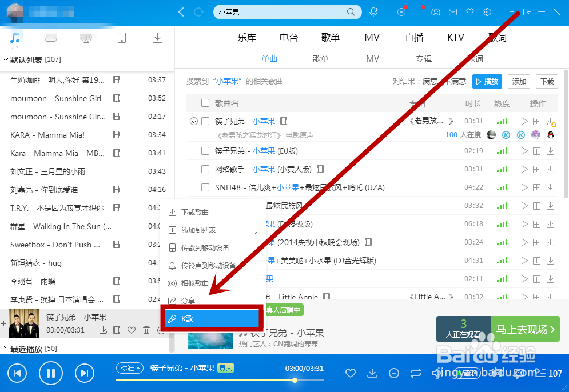
Task: Choose 下载歌曲 from context menu
Action: click(213, 213)
